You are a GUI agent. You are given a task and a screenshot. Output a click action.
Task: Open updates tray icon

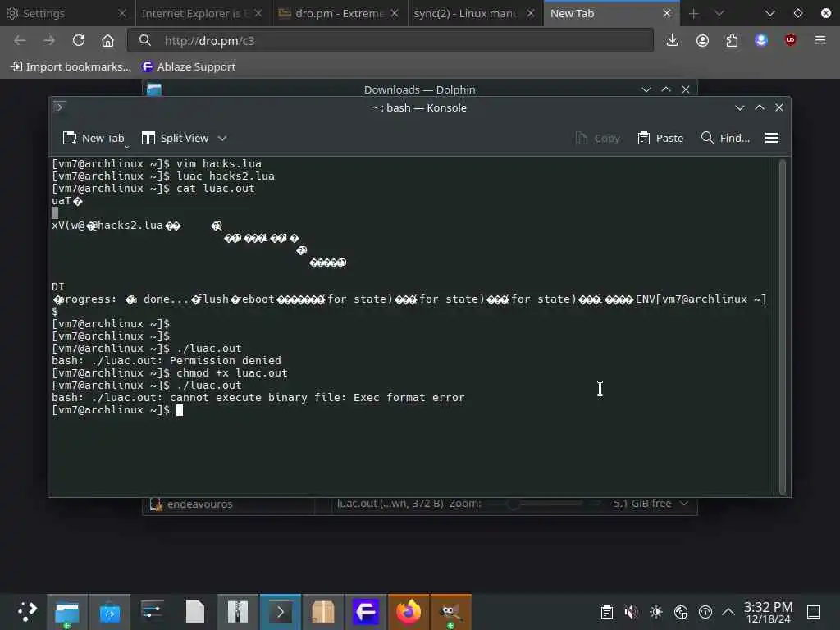pos(705,612)
